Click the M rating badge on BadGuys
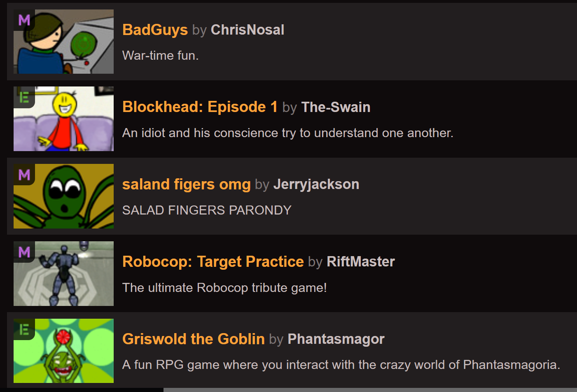 click(24, 20)
